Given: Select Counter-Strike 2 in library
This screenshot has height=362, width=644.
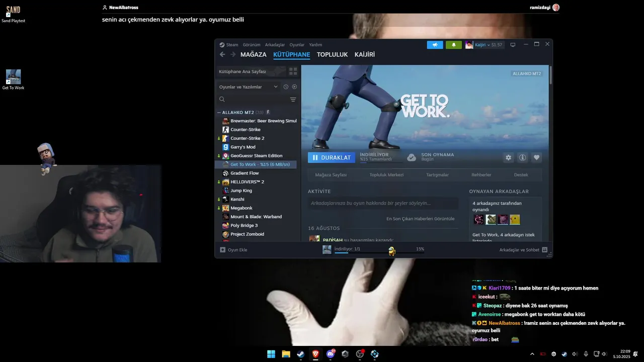Looking at the screenshot, I should tap(247, 138).
